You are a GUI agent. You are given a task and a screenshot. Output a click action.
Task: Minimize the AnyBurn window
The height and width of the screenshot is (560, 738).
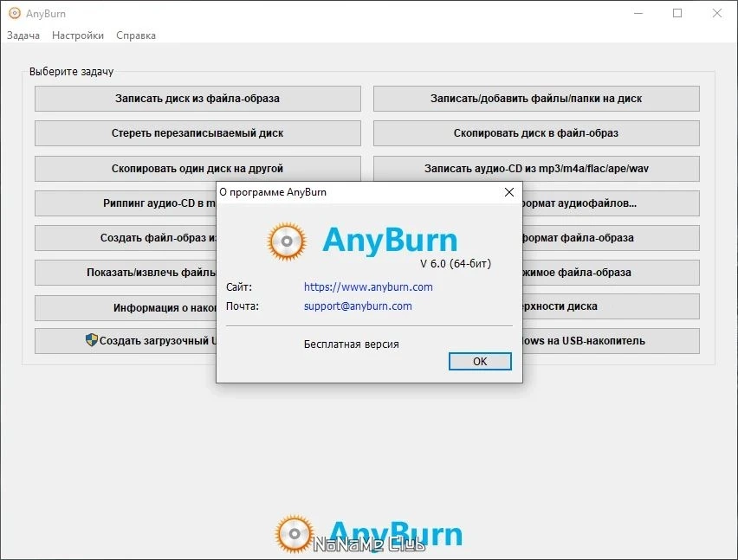coord(638,13)
